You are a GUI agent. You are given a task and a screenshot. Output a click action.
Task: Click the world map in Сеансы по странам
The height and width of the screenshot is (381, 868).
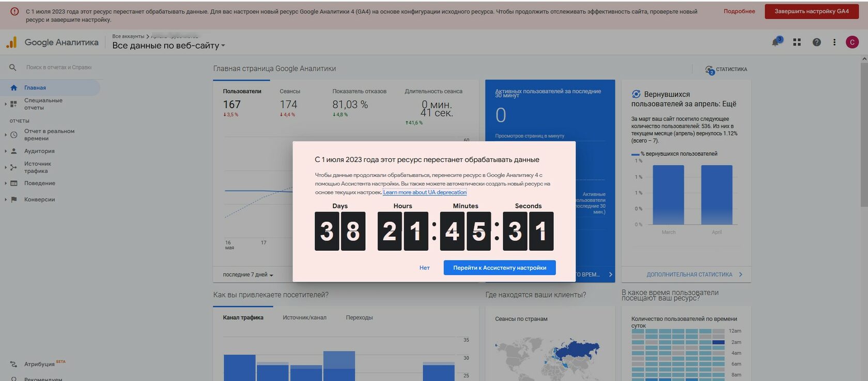[x=547, y=358]
